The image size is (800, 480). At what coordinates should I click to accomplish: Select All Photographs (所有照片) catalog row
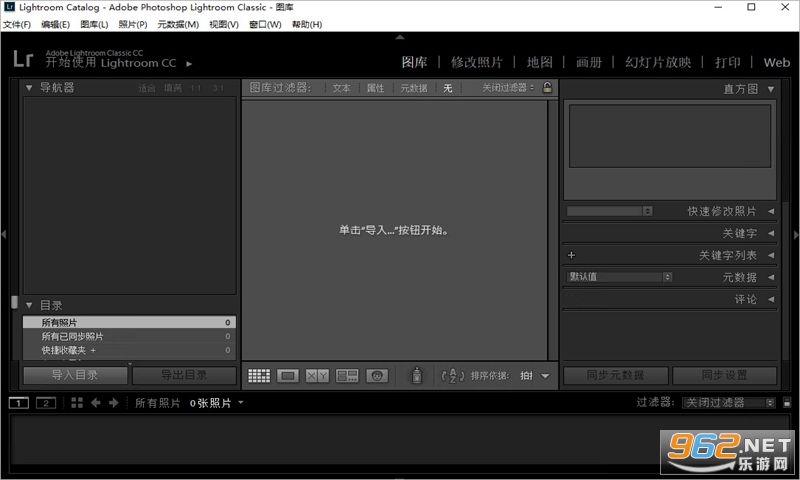[129, 322]
